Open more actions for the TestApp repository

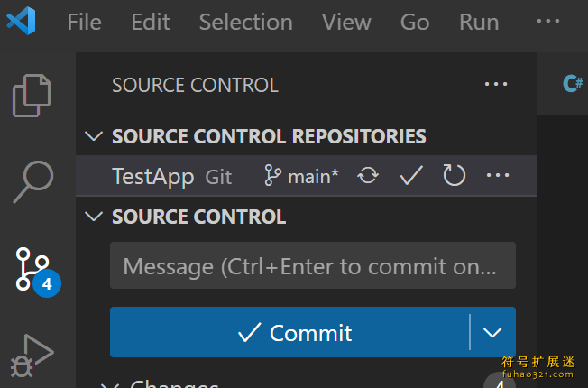[x=498, y=175]
